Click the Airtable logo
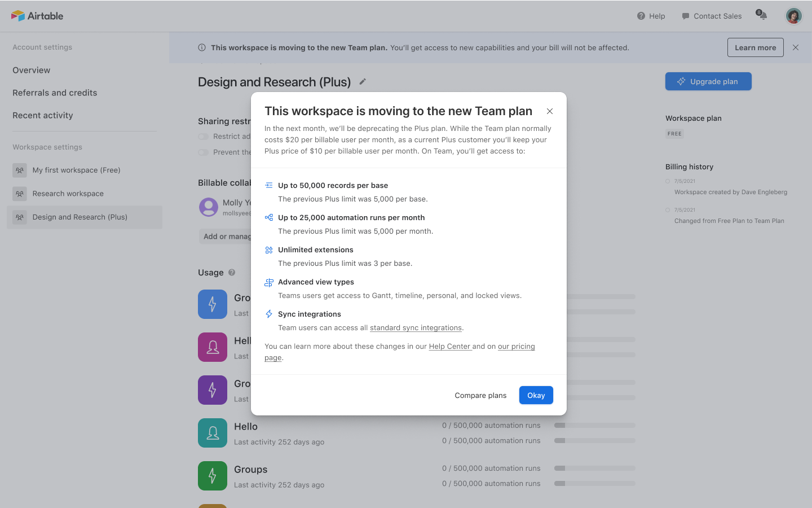Screen dimensions: 812x508 pyautogui.click(x=37, y=16)
